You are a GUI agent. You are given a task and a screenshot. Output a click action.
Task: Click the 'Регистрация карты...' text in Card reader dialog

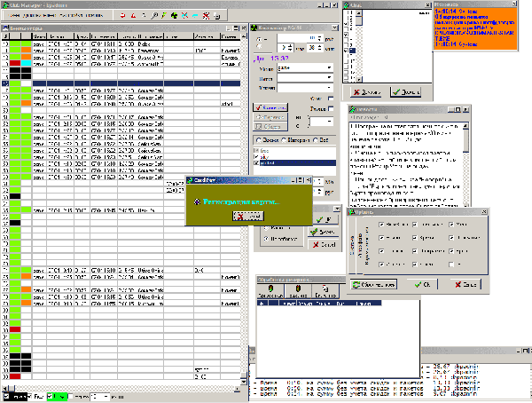tap(241, 201)
